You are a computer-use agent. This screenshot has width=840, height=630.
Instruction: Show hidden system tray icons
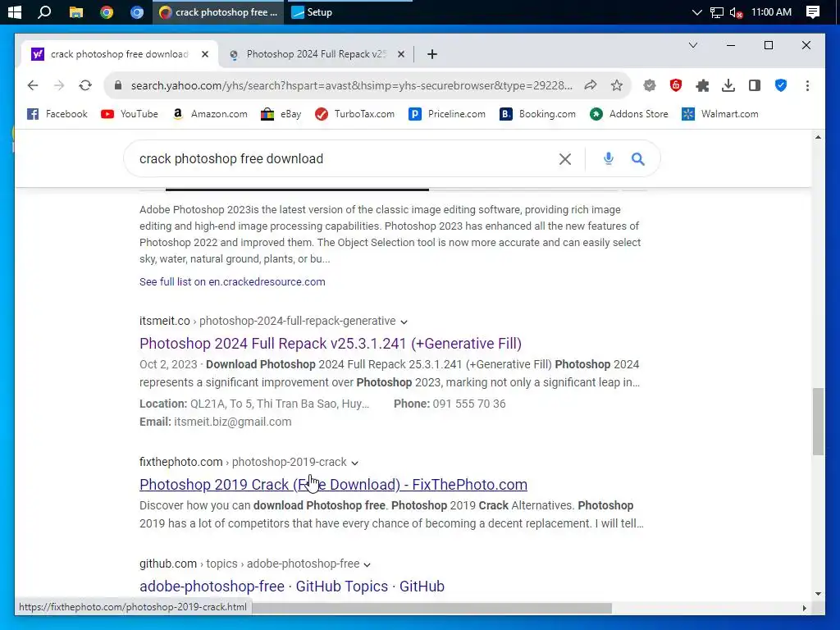(x=696, y=11)
